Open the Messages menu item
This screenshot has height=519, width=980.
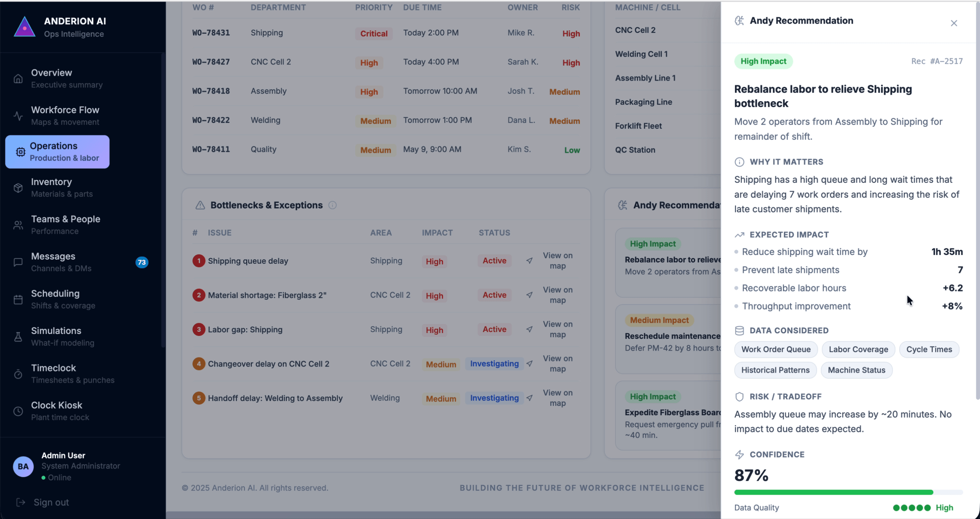pos(80,262)
